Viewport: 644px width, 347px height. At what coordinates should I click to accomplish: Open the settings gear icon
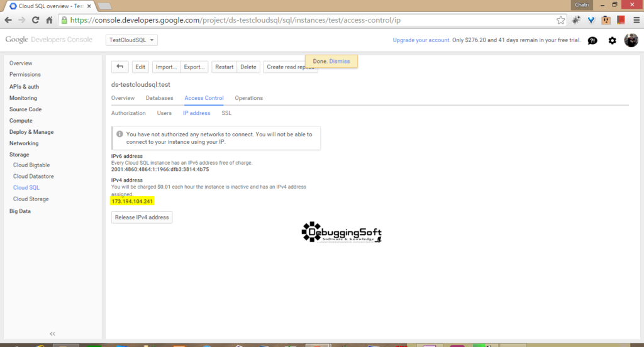(613, 40)
